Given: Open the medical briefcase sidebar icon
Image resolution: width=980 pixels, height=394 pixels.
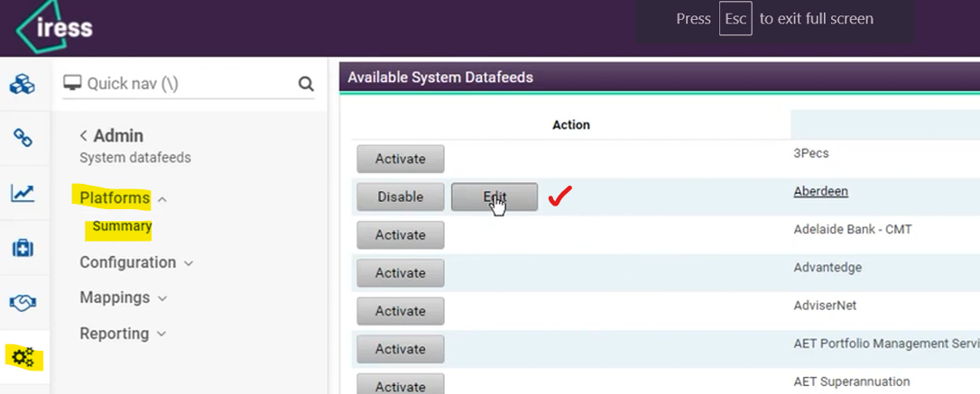Looking at the screenshot, I should coord(23,248).
